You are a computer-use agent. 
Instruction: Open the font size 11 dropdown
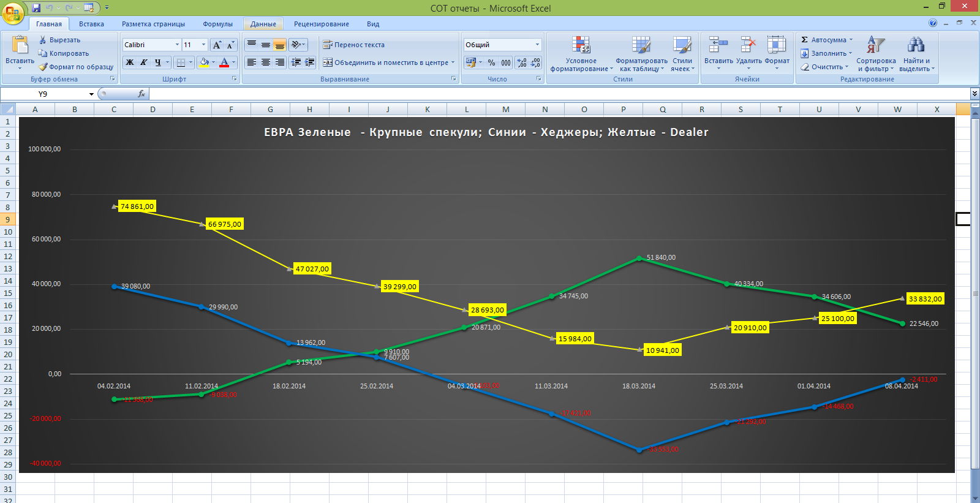coord(204,45)
